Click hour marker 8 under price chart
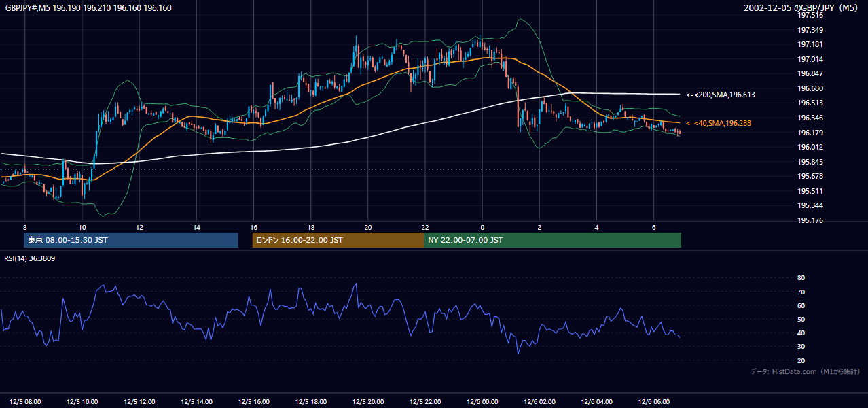 [25, 227]
